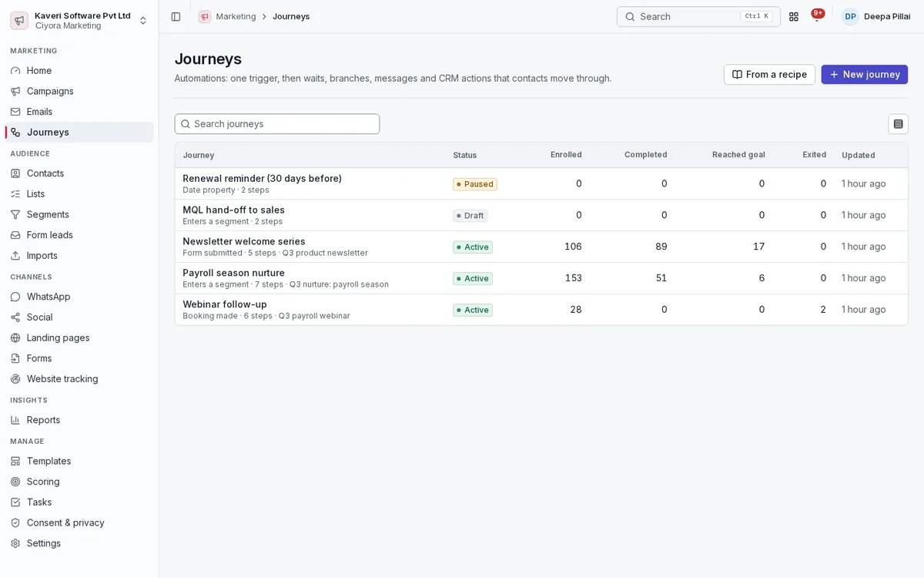Sort by the Updated column header

(x=859, y=155)
